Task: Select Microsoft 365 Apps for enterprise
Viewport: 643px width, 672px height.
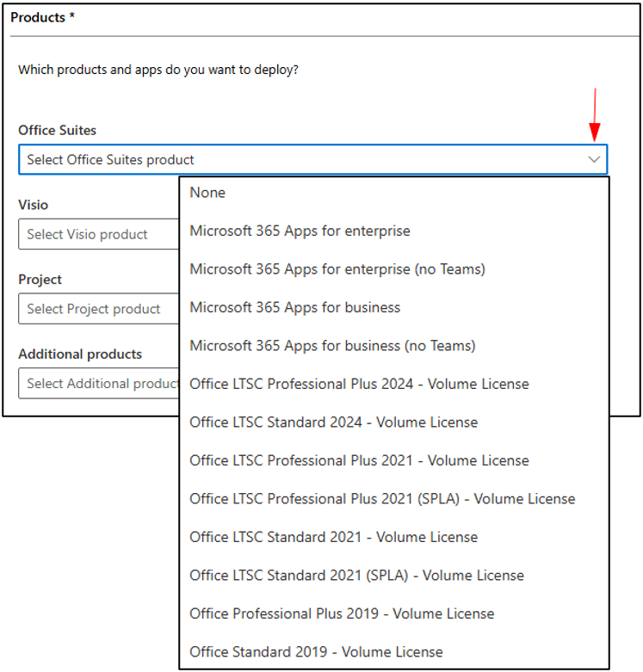Action: [394, 231]
